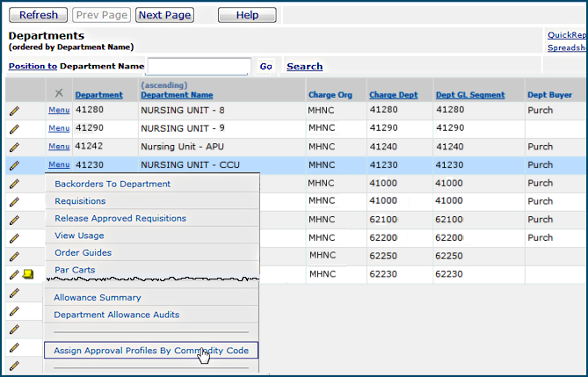The image size is (588, 377).
Task: Click the bottom-most pencil edit icon
Action: tap(14, 367)
